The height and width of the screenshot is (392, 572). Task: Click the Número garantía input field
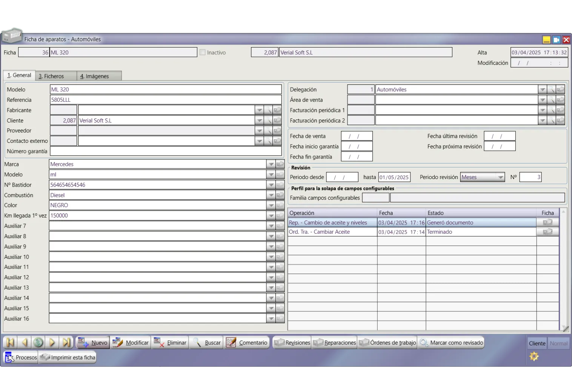point(166,151)
